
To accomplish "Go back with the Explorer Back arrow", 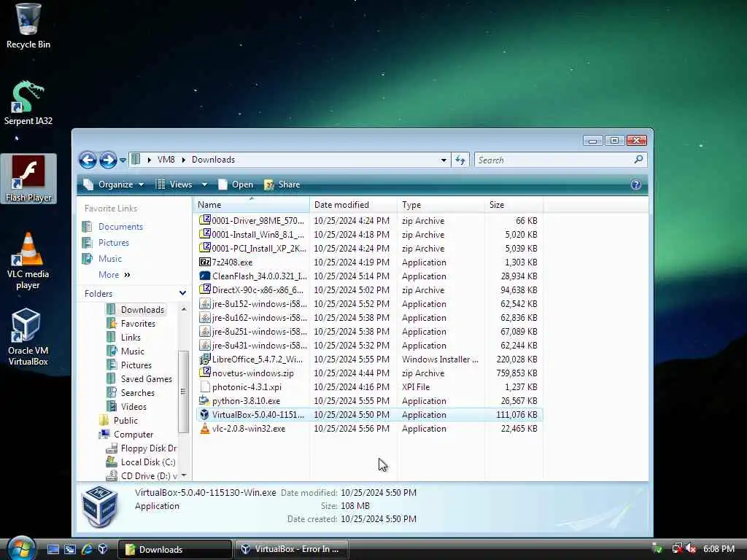I will pyautogui.click(x=88, y=160).
